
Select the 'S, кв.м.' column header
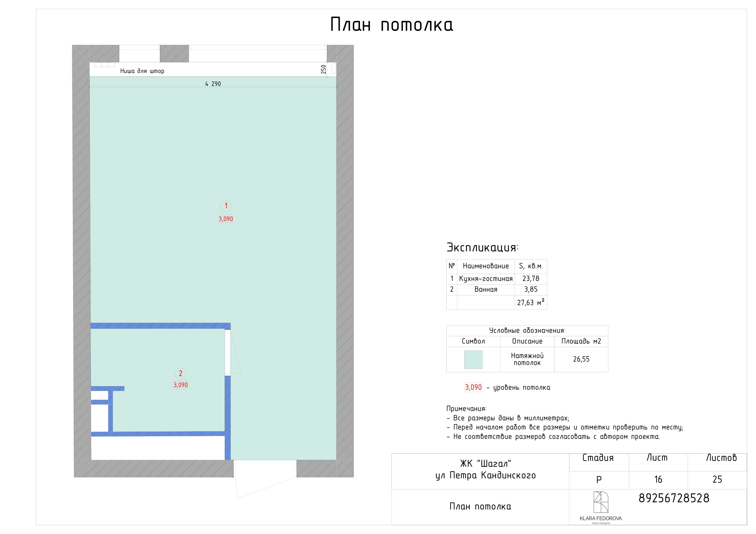coord(531,266)
